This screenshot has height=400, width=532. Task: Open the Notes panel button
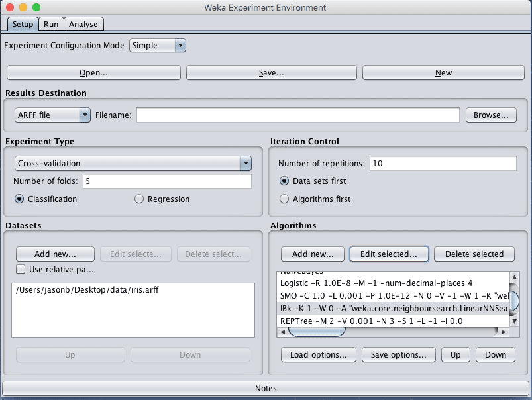266,389
